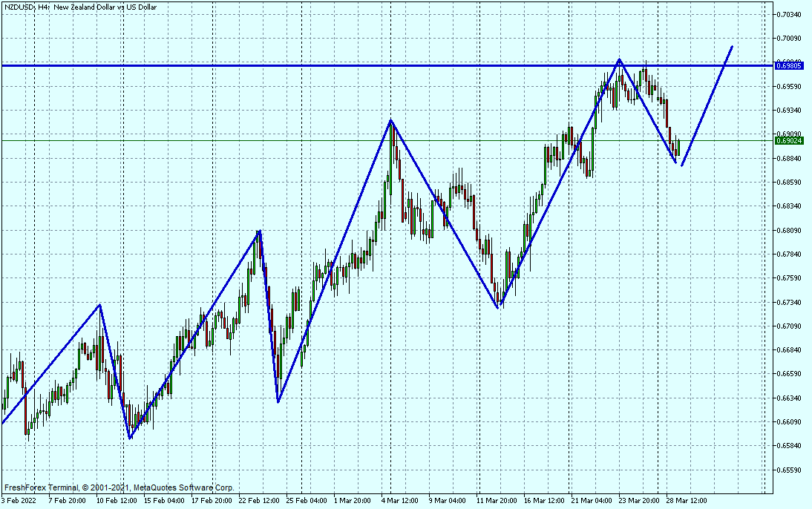Click the 28 Mar 12:00 date label
812x509 pixels.
click(686, 500)
